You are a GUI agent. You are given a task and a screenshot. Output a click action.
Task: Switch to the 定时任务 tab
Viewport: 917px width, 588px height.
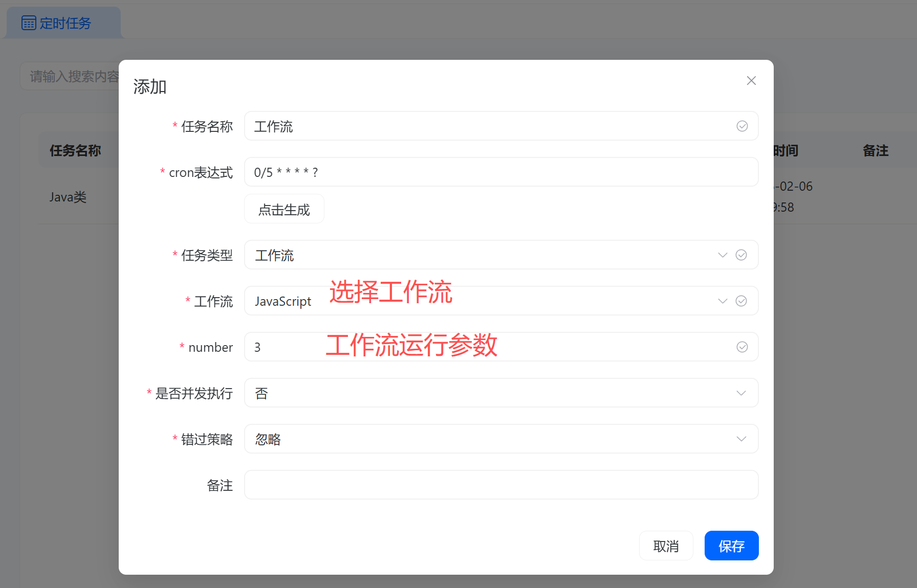point(63,22)
